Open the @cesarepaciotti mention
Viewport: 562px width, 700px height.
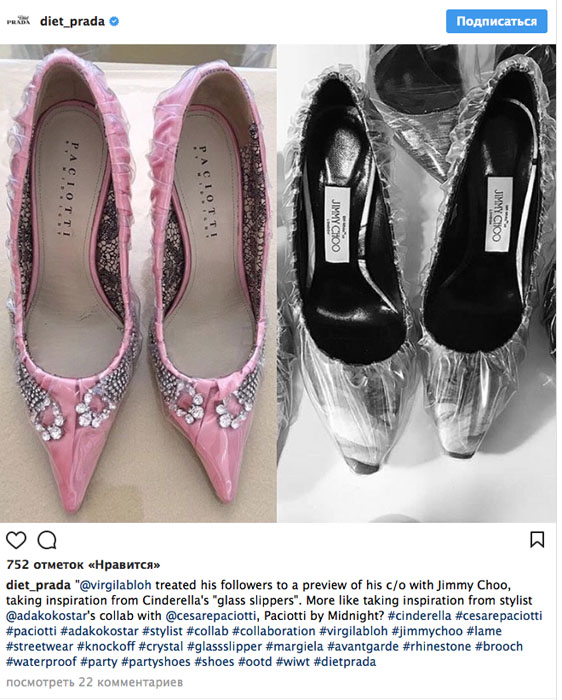click(211, 616)
